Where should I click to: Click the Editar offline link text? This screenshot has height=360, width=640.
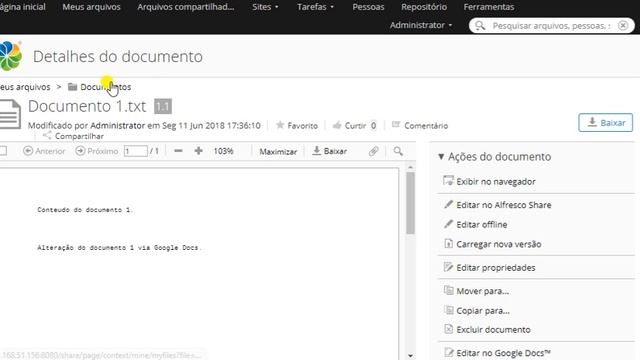coord(482,224)
